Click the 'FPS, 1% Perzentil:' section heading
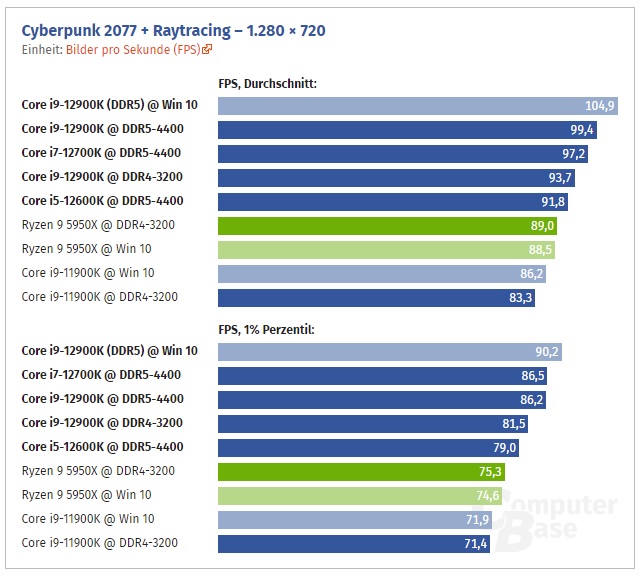The width and height of the screenshot is (642, 579). [x=266, y=330]
